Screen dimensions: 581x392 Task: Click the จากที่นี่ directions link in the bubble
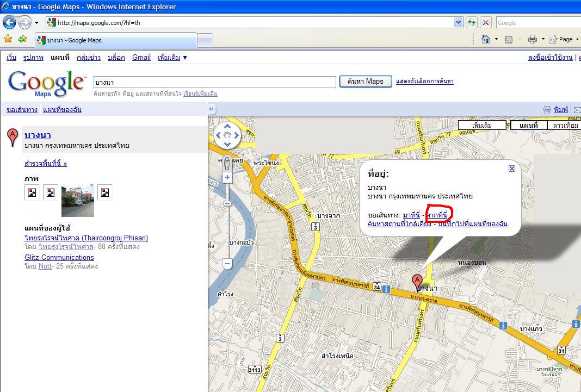(x=437, y=215)
